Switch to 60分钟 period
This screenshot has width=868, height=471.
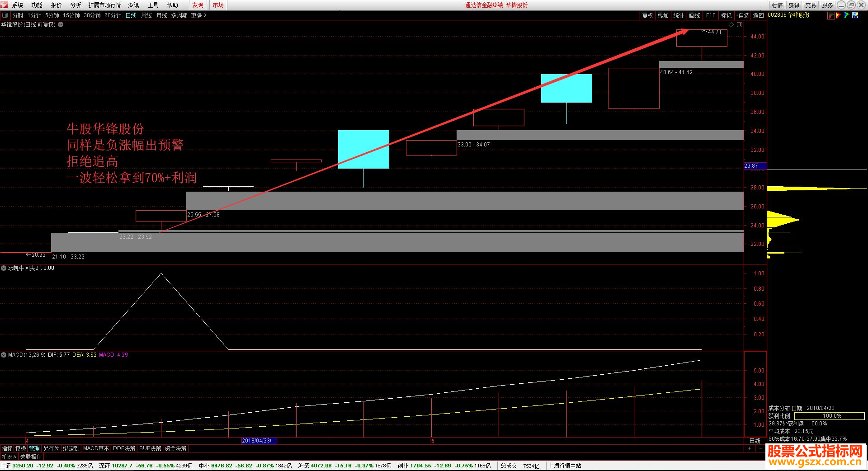tap(113, 15)
